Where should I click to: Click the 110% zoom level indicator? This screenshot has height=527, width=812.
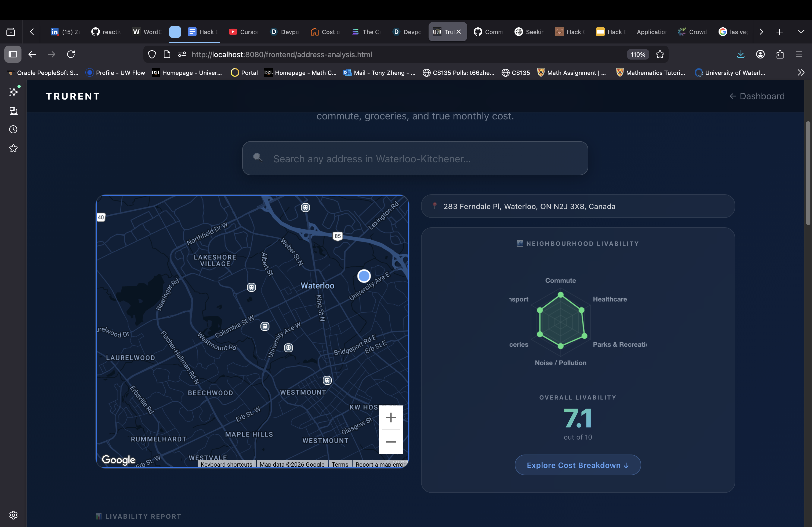click(637, 54)
